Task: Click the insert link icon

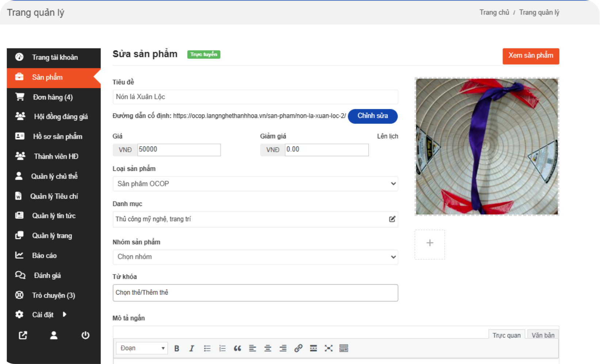Action: [298, 348]
